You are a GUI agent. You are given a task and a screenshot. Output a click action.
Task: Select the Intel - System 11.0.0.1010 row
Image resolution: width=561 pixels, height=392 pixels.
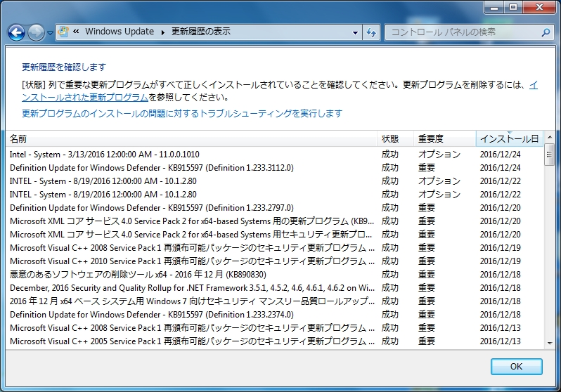[274, 155]
